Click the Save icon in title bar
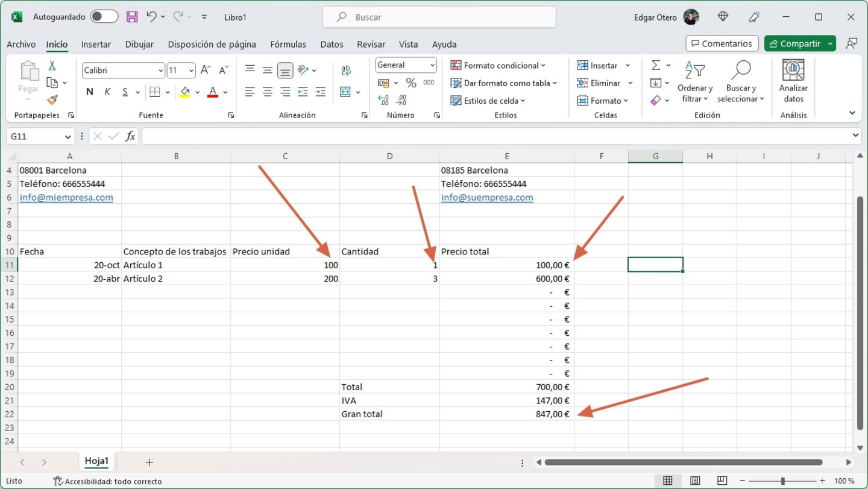Screen dimensions: 868x489 [x=132, y=17]
